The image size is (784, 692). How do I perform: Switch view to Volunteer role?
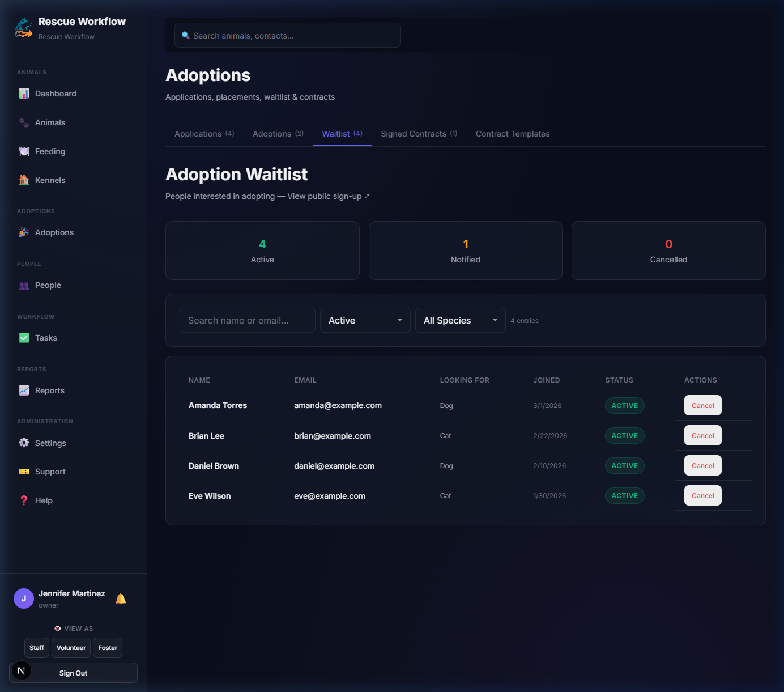(x=71, y=648)
